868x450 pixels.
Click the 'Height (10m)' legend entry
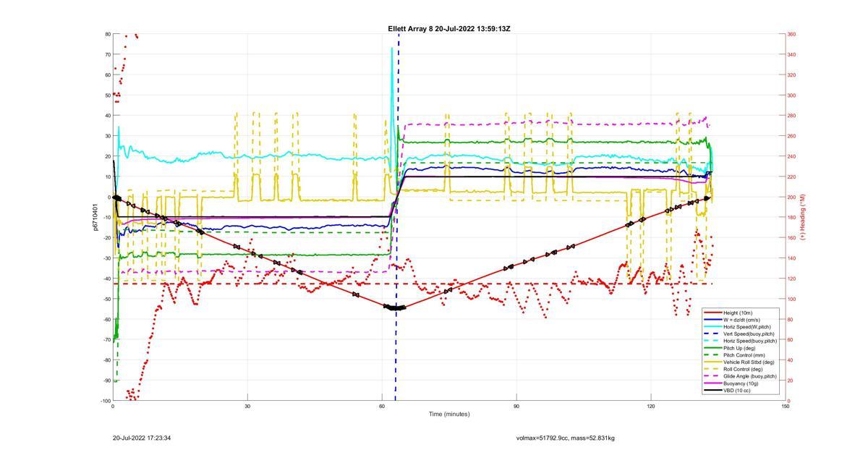tap(738, 313)
